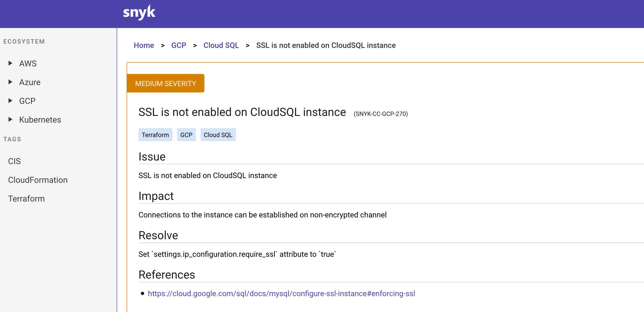Expand the AWS ecosystem section
Screen dimensions: 644x312
pos(11,63)
